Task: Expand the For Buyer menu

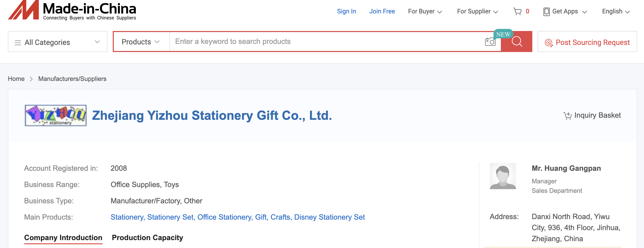Action: (425, 12)
